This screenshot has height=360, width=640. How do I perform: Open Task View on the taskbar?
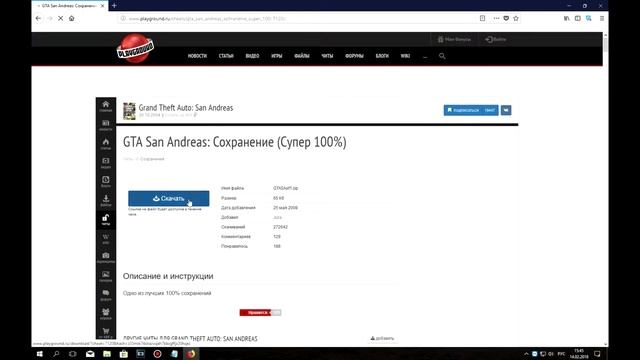(73, 354)
